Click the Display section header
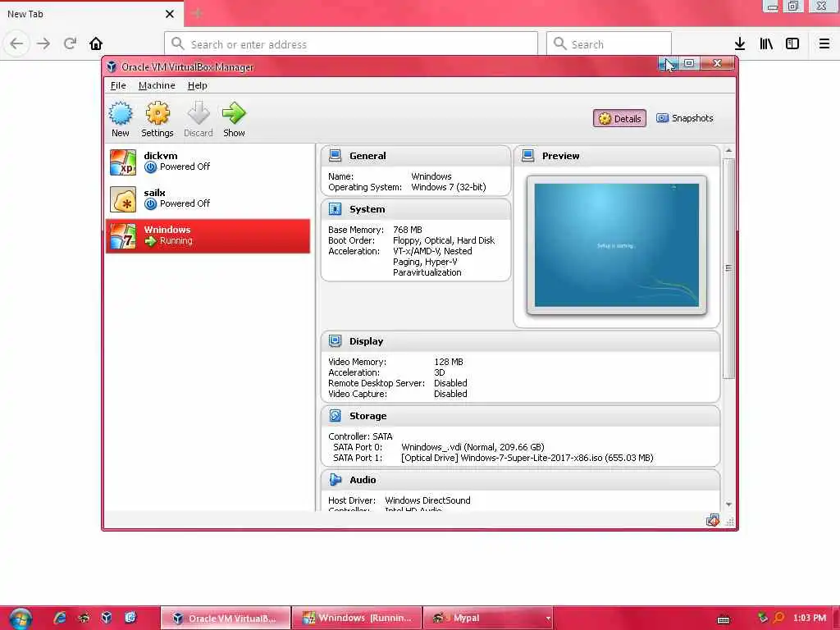The image size is (840, 630). pos(520,341)
